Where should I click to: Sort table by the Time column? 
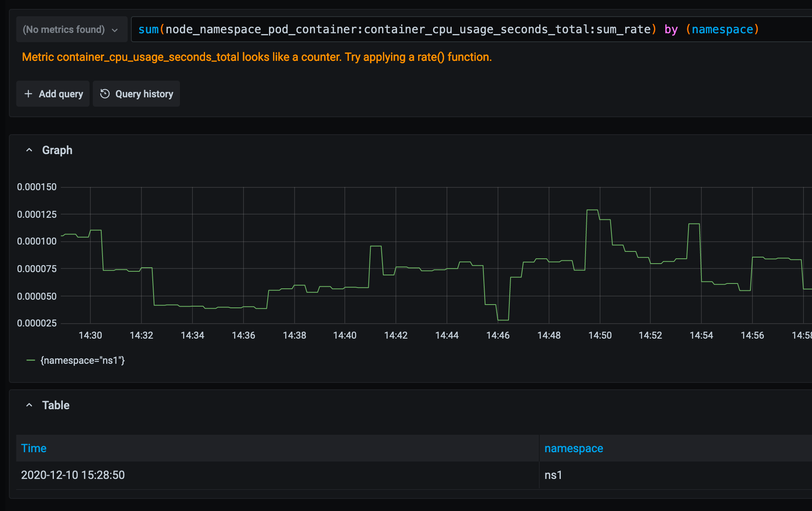point(34,448)
